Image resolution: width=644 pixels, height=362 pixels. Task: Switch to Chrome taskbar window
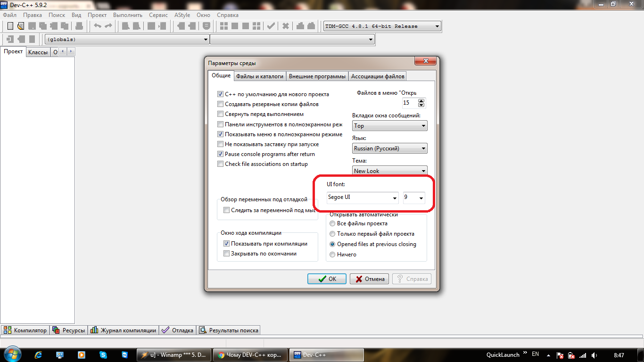point(250,355)
